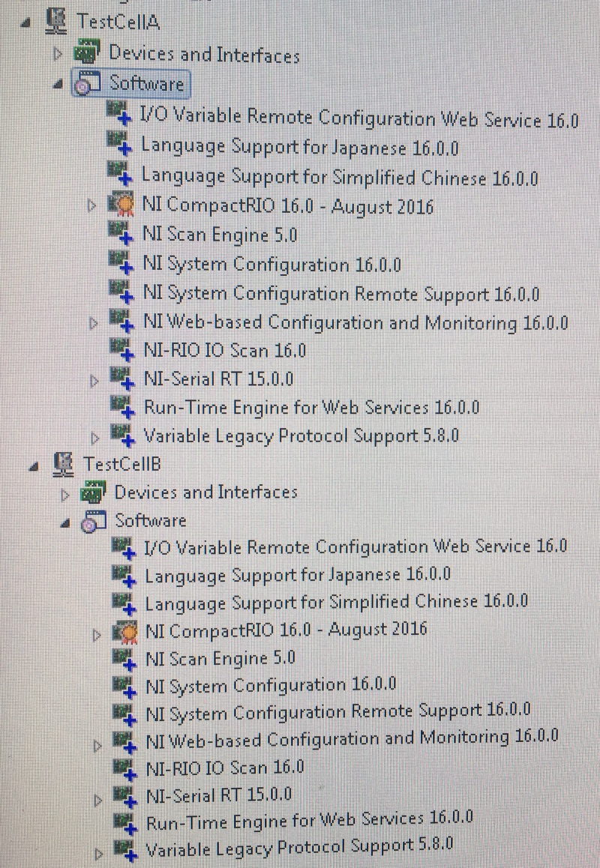Click I/O Variable Remote Configuration icon under TestCellA
The image size is (600, 868).
pyautogui.click(x=120, y=113)
